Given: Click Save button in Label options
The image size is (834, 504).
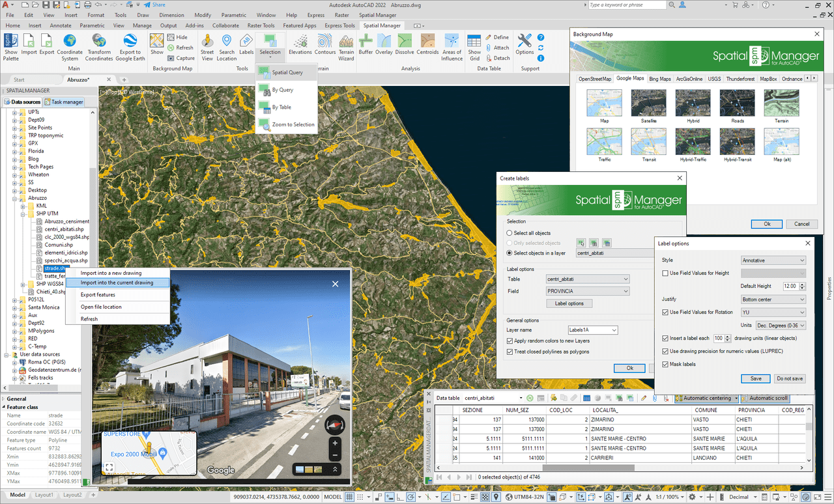Looking at the screenshot, I should click(x=755, y=378).
